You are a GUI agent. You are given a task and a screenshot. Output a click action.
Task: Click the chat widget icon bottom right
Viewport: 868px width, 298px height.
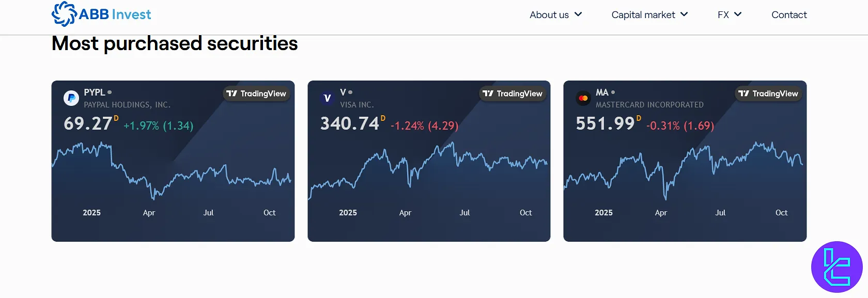click(836, 266)
